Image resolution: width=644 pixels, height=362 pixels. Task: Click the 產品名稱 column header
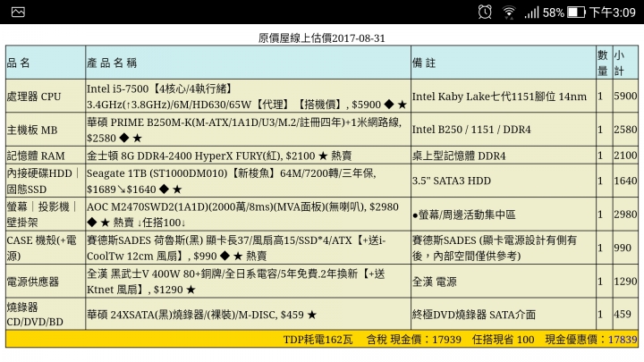click(248, 63)
